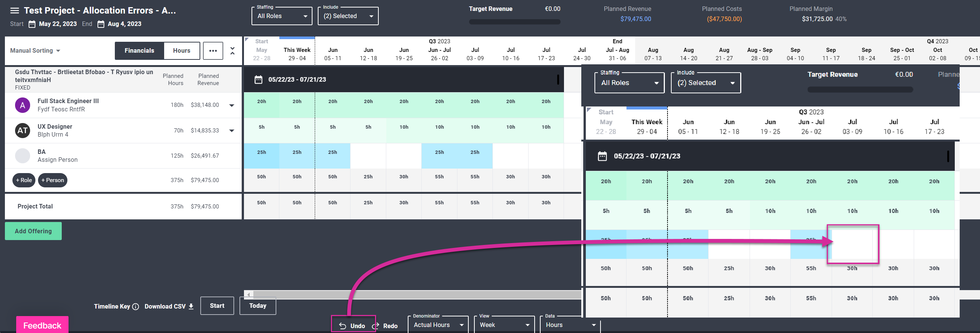
Task: Open the End date calendar icon
Action: coord(101,24)
